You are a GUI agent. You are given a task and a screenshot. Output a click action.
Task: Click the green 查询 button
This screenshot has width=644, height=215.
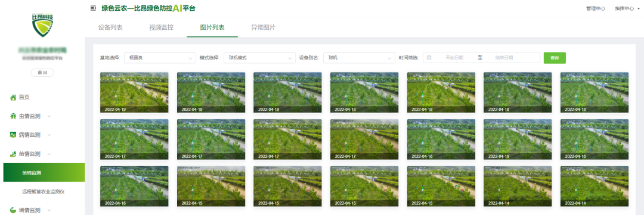coord(555,58)
